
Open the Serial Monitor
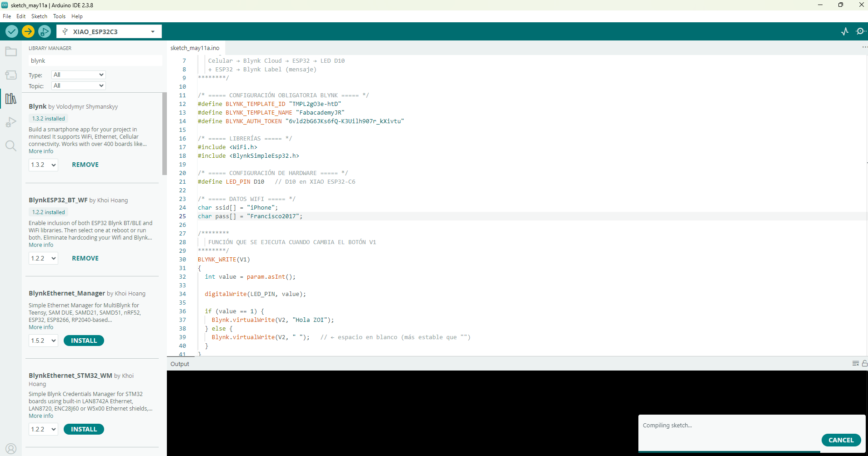coord(860,31)
